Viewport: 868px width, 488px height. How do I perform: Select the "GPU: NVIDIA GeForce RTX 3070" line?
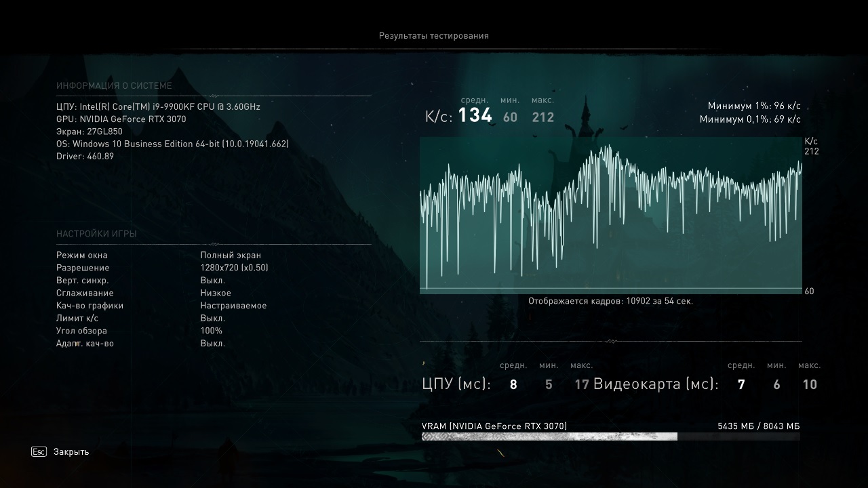coord(121,119)
